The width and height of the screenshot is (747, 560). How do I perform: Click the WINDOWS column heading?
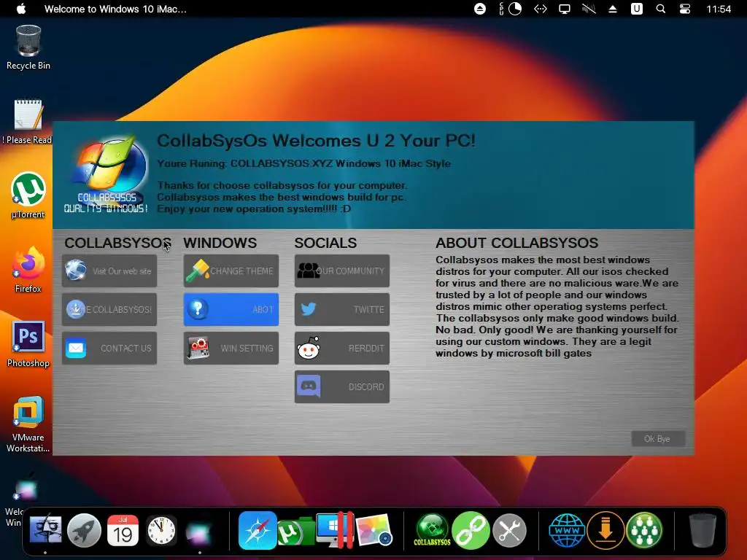coord(220,243)
